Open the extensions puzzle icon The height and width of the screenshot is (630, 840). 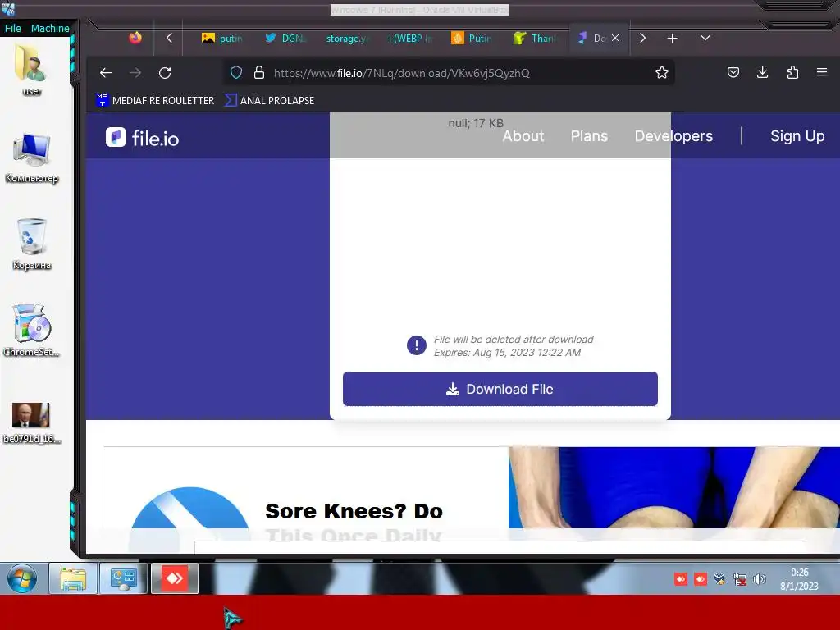pyautogui.click(x=792, y=72)
